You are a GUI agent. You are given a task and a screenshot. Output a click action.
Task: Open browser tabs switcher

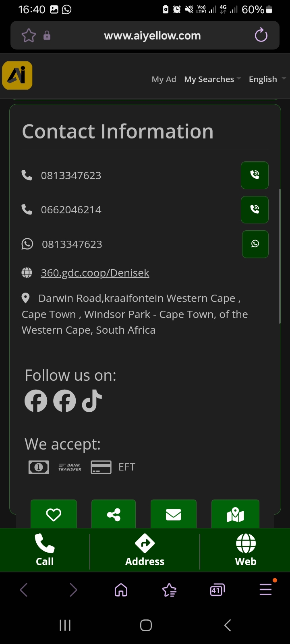coord(217,590)
